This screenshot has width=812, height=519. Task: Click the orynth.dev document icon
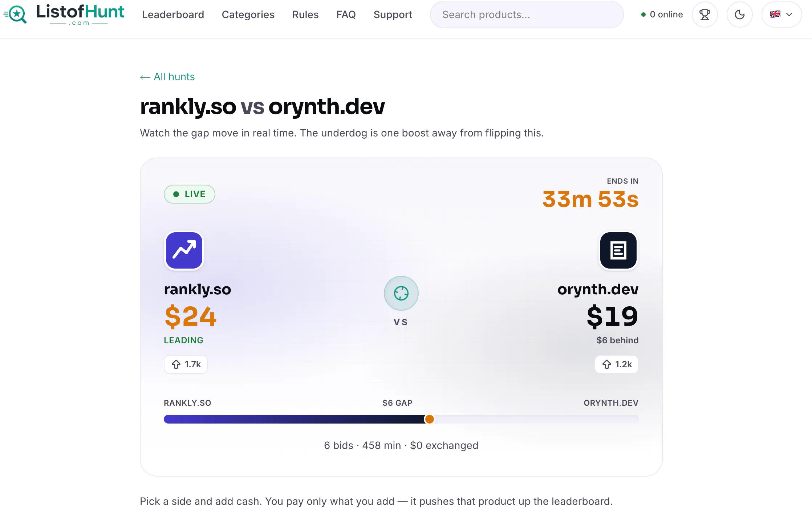tap(618, 250)
